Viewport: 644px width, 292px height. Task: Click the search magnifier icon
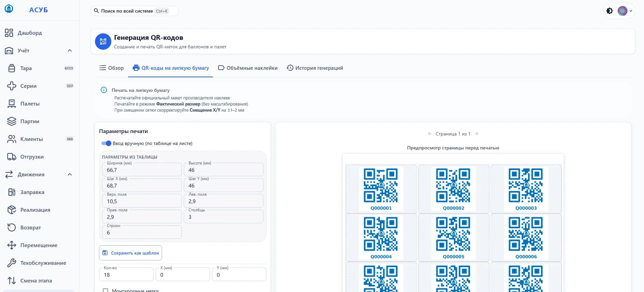96,11
